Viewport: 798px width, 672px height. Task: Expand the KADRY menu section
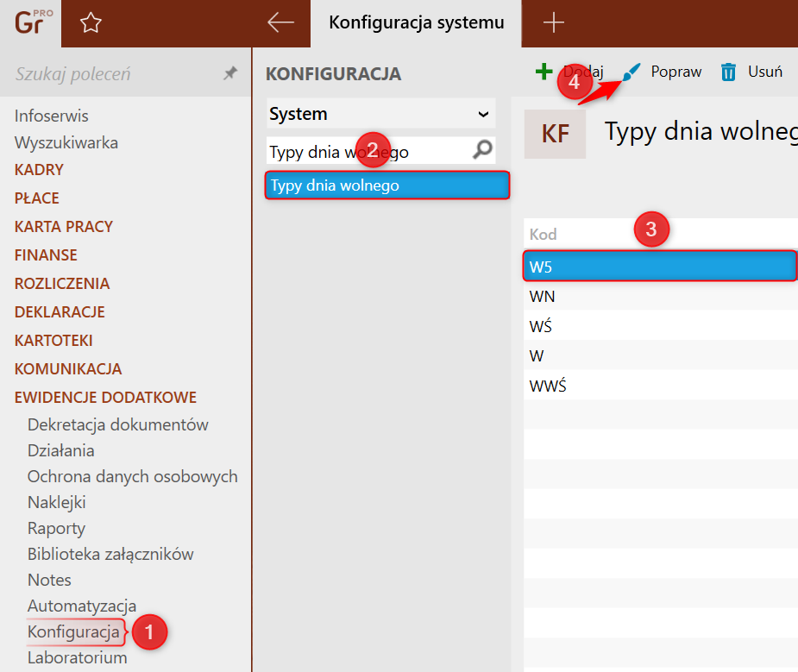point(39,169)
